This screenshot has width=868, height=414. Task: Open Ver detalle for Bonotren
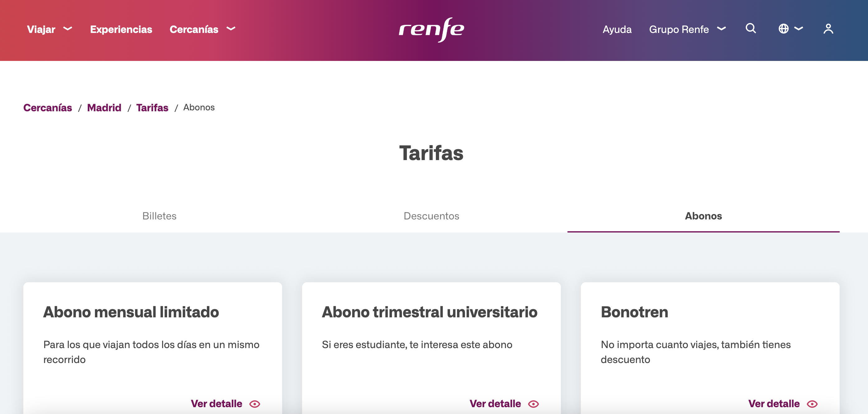[774, 403]
